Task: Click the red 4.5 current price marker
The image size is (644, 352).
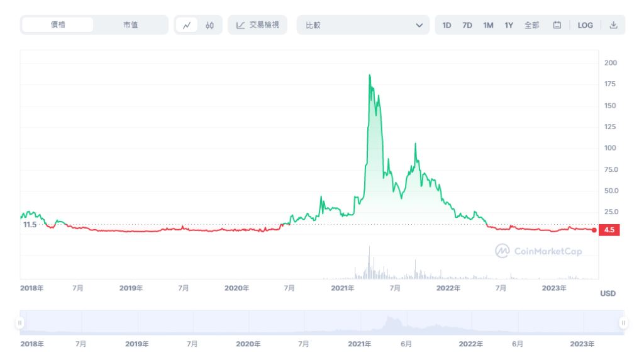Action: (609, 230)
